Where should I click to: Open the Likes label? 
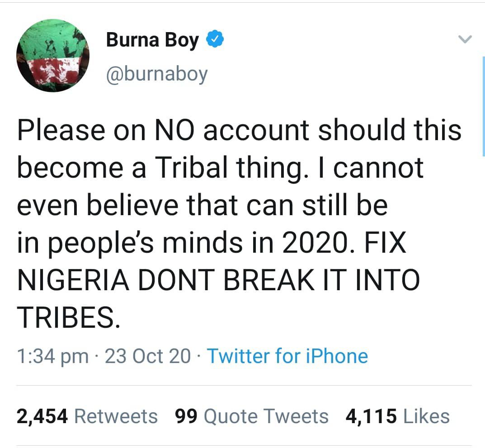[426, 416]
